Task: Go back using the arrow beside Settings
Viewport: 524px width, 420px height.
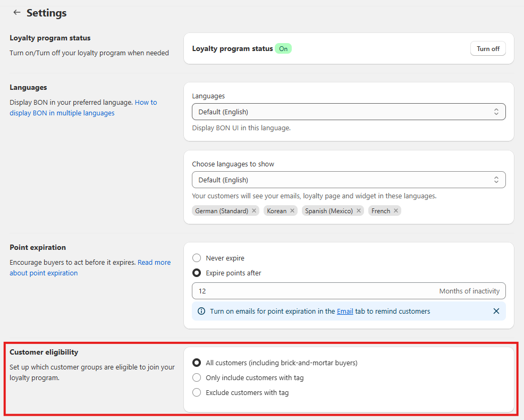Action: [x=17, y=12]
